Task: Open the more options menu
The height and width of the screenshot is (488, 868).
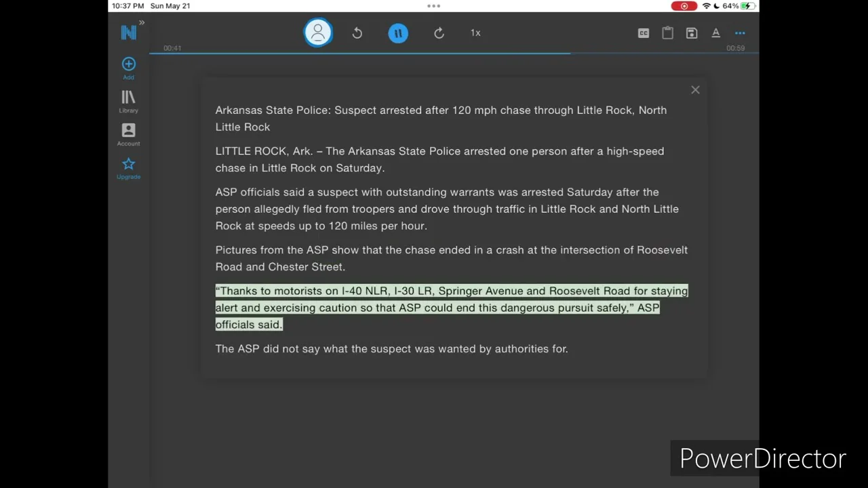Action: point(740,33)
